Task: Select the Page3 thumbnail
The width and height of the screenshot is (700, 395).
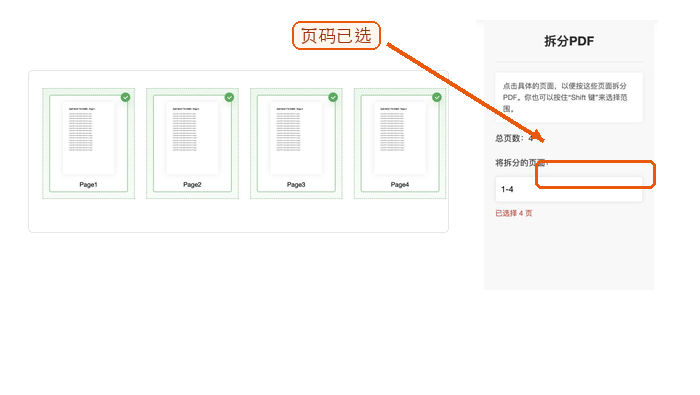Action: 296,143
